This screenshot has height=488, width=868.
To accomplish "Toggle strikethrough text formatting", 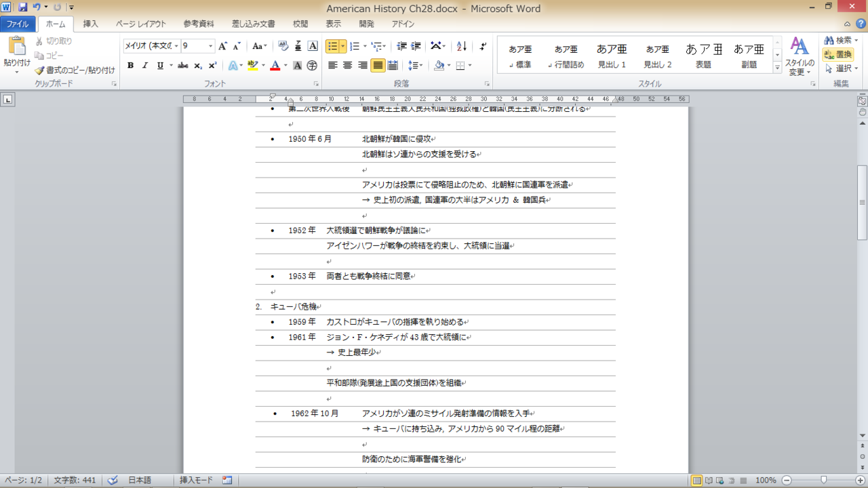I will pos(182,66).
